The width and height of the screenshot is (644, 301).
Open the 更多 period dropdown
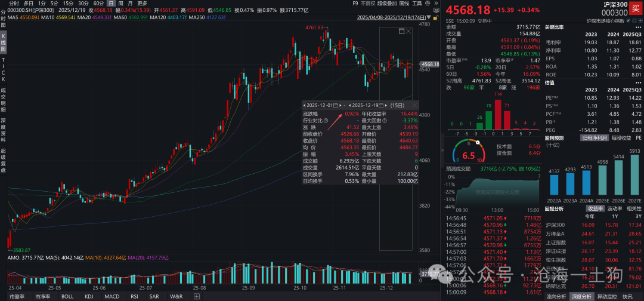142,4
